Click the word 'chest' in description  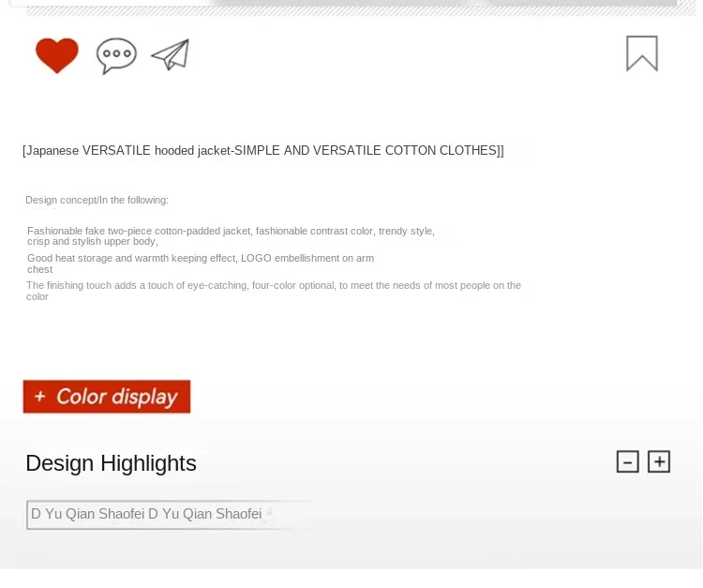coord(40,269)
